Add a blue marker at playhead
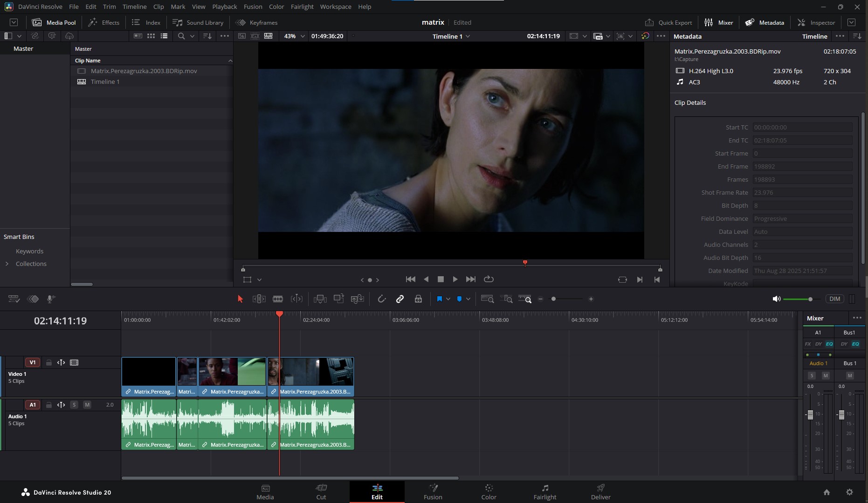The height and width of the screenshot is (503, 868). click(459, 299)
